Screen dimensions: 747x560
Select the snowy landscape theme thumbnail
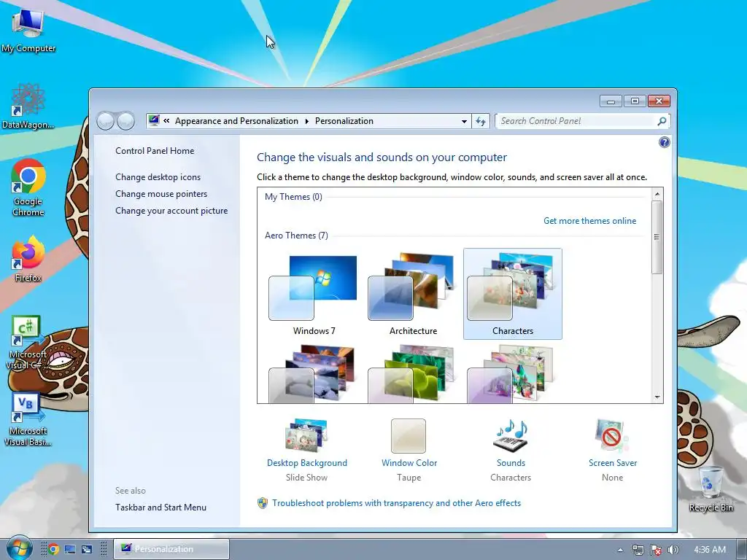point(314,374)
